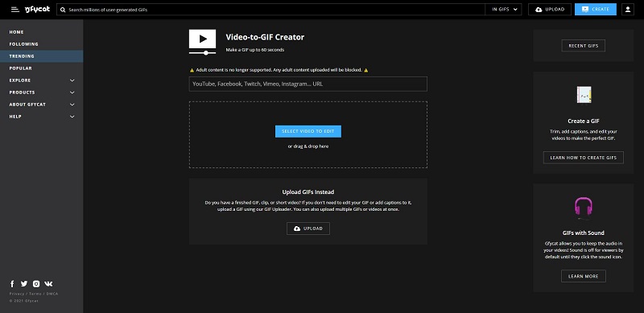Click the GIFs with Sound heading
This screenshot has width=644, height=313.
(x=583, y=233)
